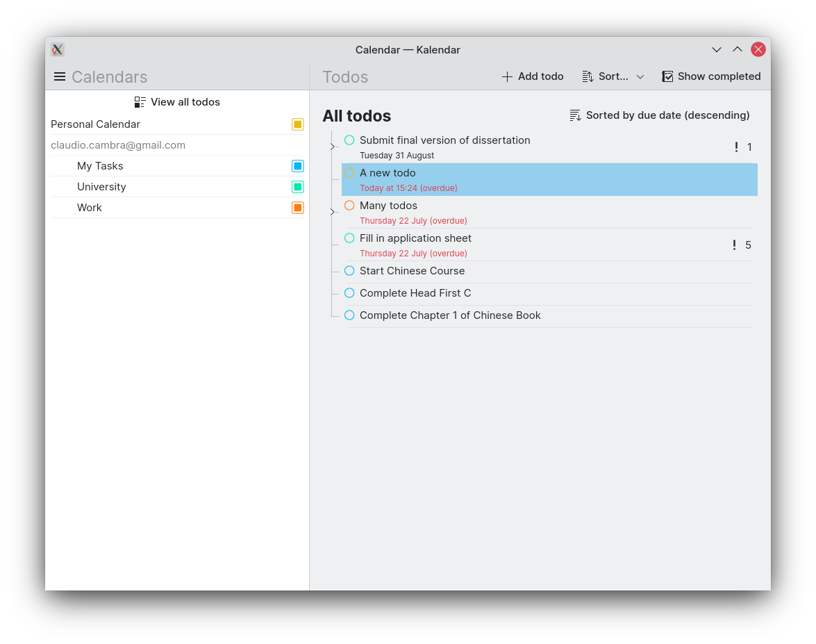Click priority exclamation icon on dissertation todo
The width and height of the screenshot is (816, 644).
[736, 147]
